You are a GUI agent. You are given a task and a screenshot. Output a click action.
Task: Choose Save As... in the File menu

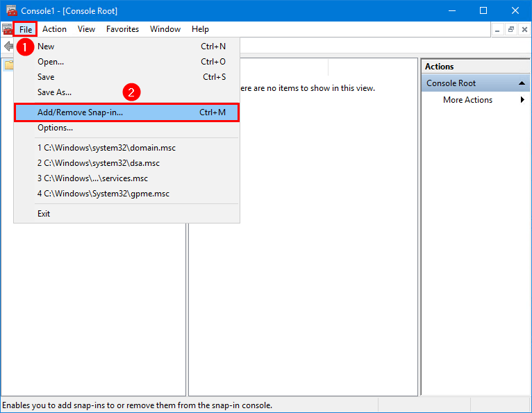126,92
